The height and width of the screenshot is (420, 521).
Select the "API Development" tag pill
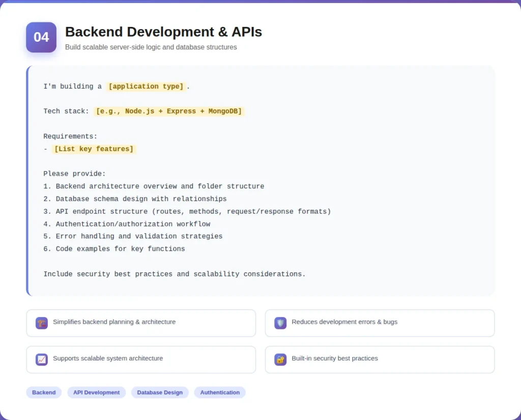tap(96, 393)
